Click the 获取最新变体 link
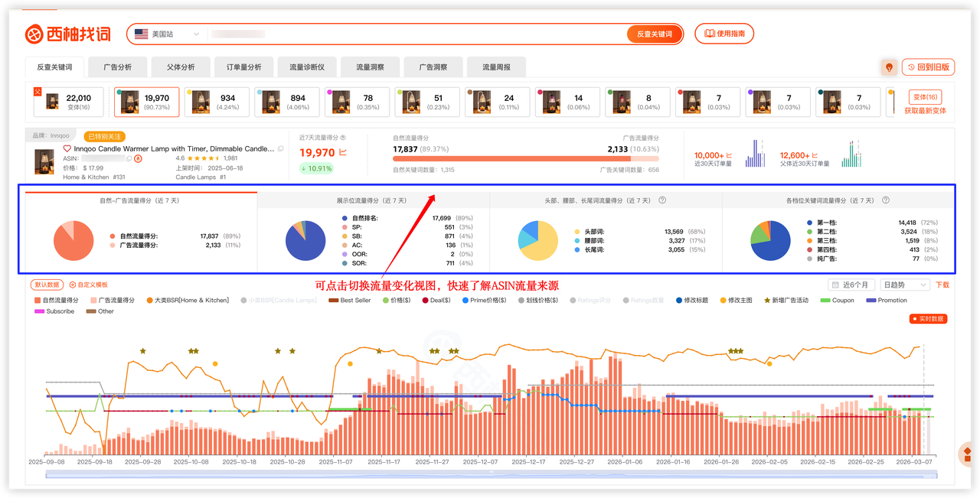This screenshot has height=498, width=980. coord(925,111)
